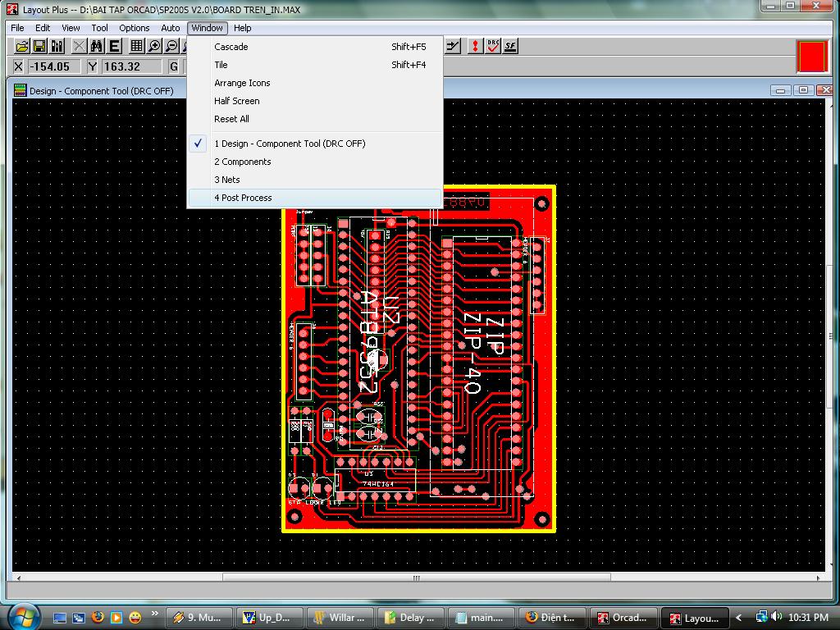840x630 pixels.
Task: Click the X coordinate field
Action: pyautogui.click(x=54, y=66)
